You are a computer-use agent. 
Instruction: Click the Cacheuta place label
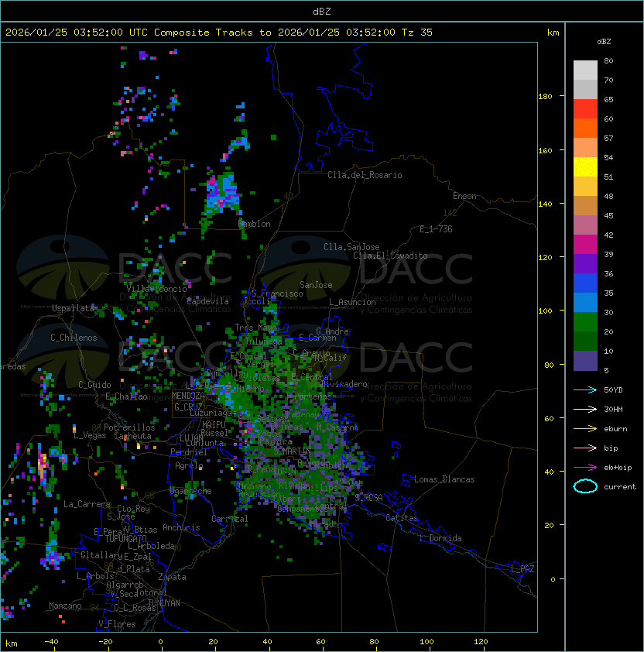(x=132, y=436)
